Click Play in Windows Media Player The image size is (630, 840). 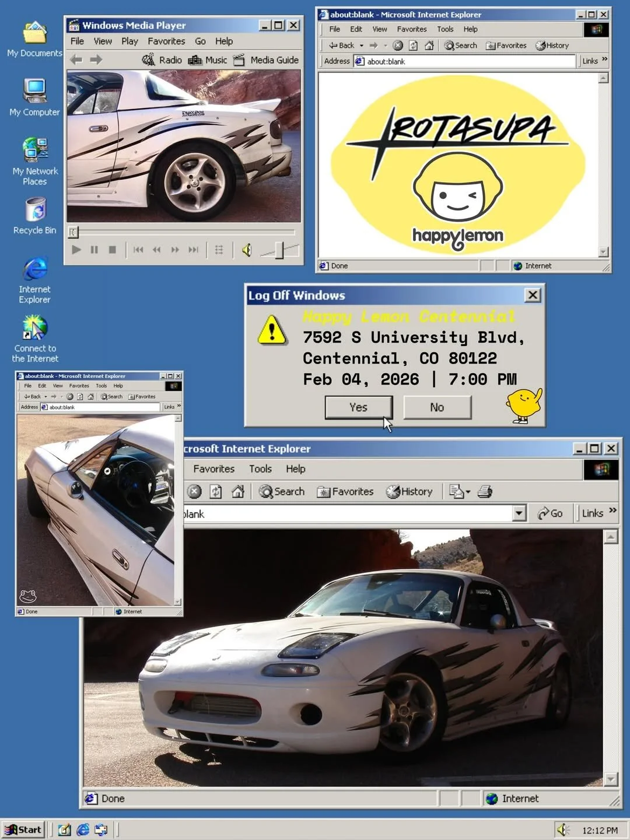point(76,250)
